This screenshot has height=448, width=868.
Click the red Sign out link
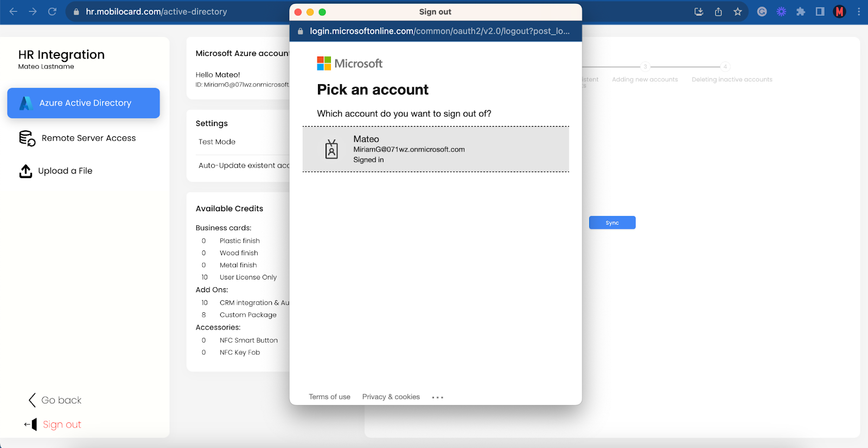pos(62,425)
